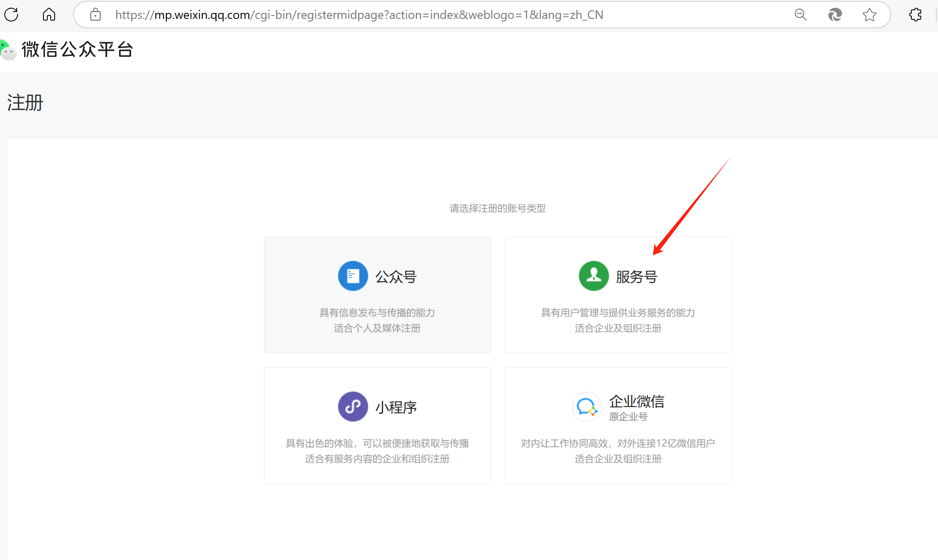The height and width of the screenshot is (560, 938).
Task: Select the 公众号 account type title
Action: pos(396,277)
